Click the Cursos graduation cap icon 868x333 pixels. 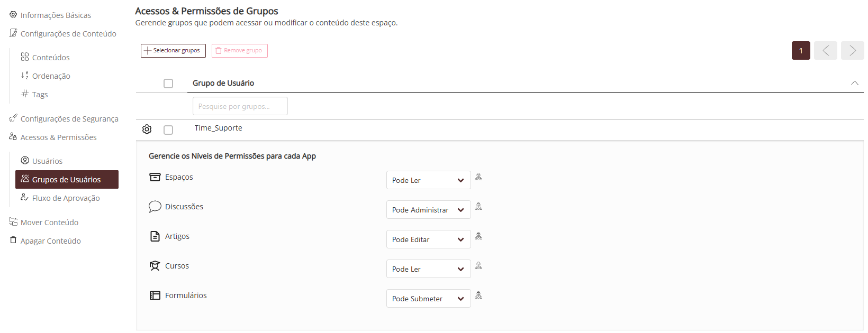155,266
